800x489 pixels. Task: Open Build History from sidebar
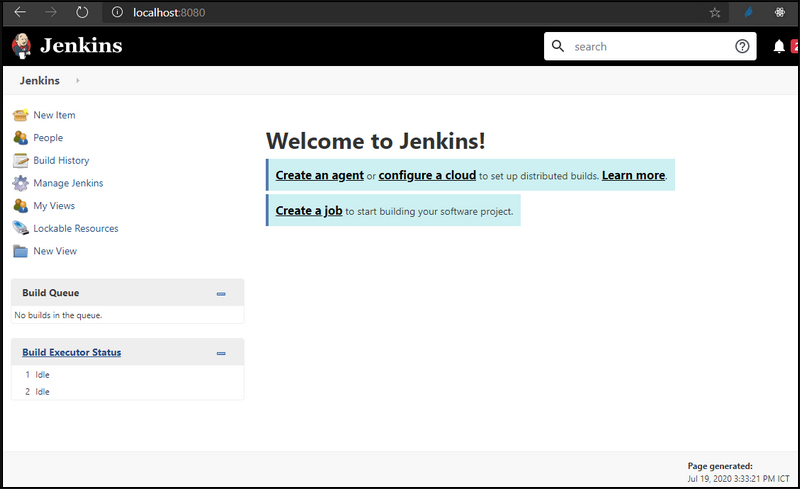pos(61,160)
